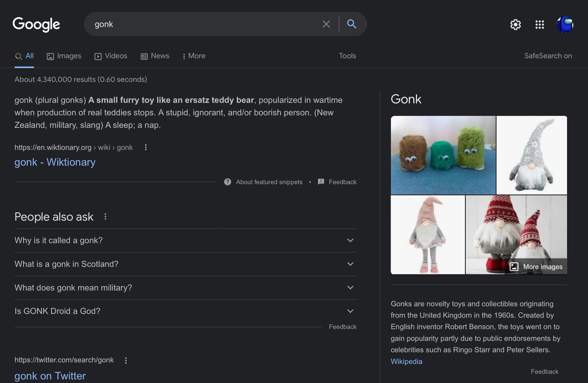Click About featured snippets question mark icon
Image resolution: width=588 pixels, height=383 pixels.
(x=228, y=182)
